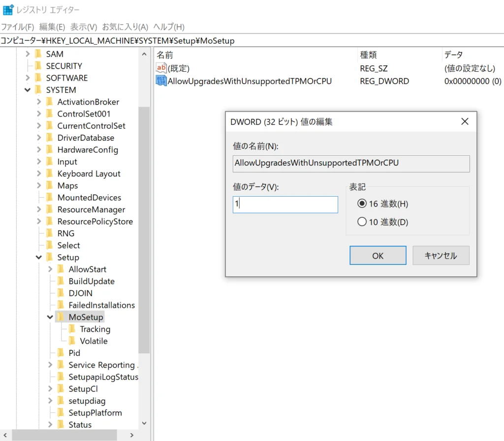Collapse the Setup tree node

[39, 258]
